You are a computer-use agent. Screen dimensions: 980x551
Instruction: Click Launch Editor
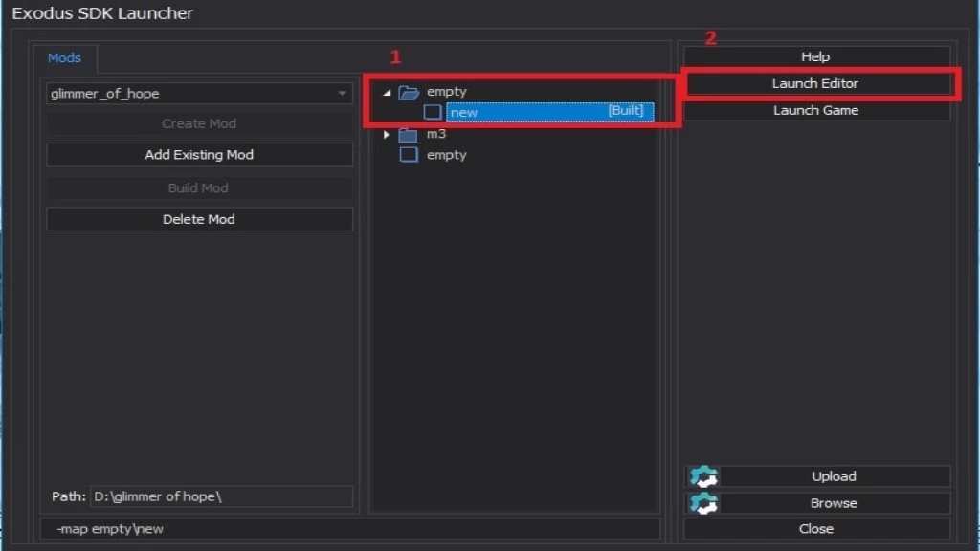coord(816,84)
